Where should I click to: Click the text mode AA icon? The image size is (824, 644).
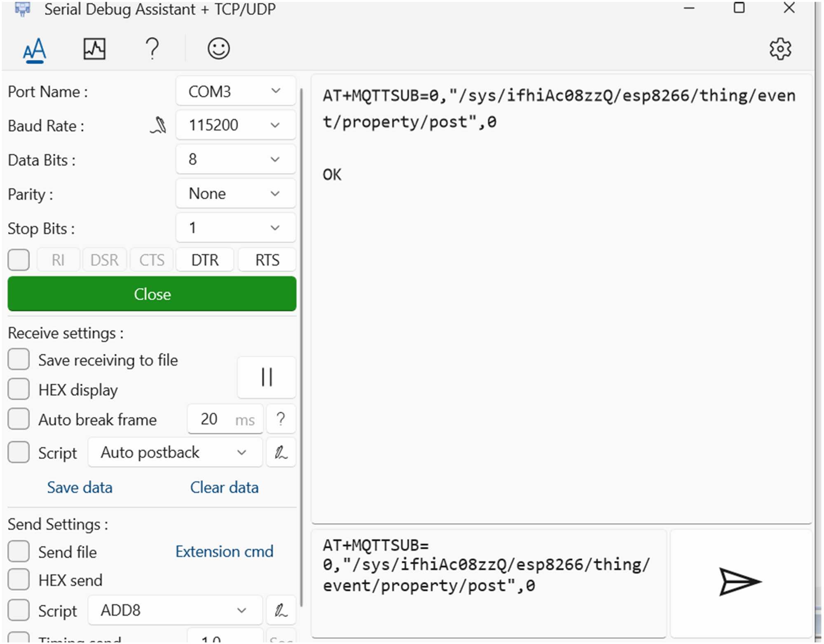click(34, 50)
